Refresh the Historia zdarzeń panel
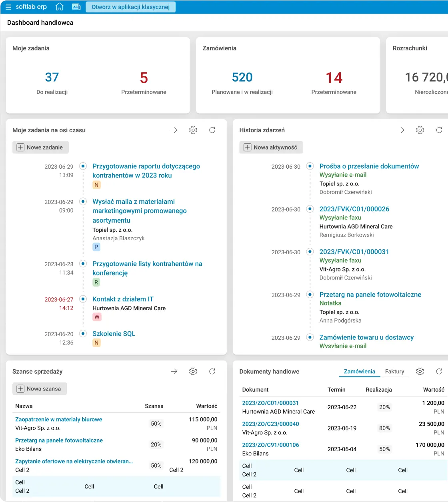Image resolution: width=448 pixels, height=502 pixels. pos(439,130)
